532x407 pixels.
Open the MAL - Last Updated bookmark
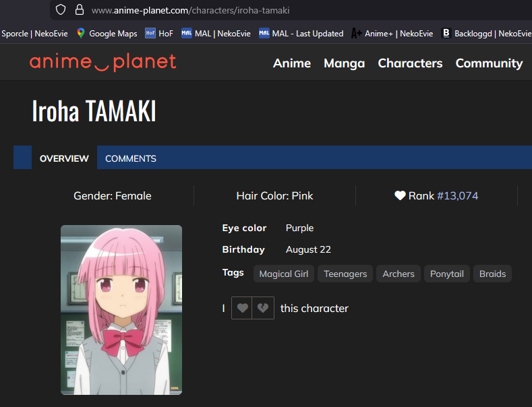(301, 34)
